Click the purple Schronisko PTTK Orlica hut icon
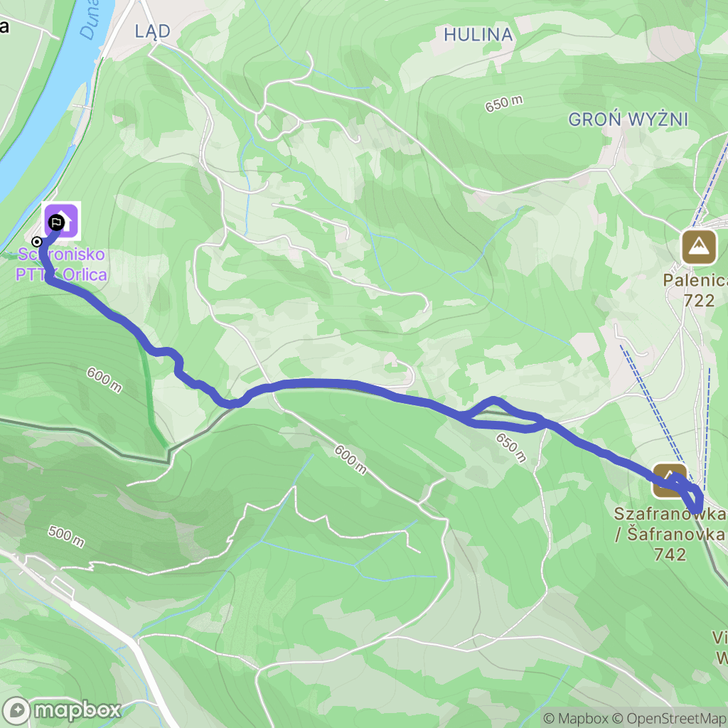The width and height of the screenshot is (728, 728). click(x=61, y=221)
